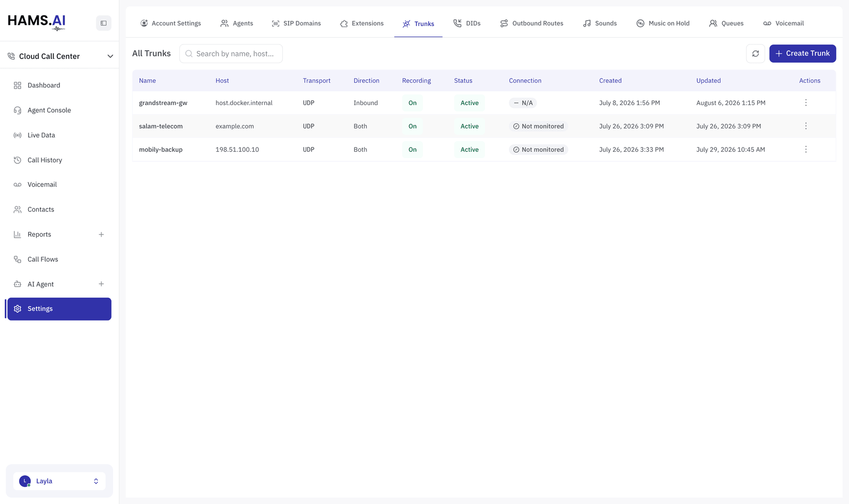
Task: Click the July 29, 2026 10:45 AM date
Action: 731,150
